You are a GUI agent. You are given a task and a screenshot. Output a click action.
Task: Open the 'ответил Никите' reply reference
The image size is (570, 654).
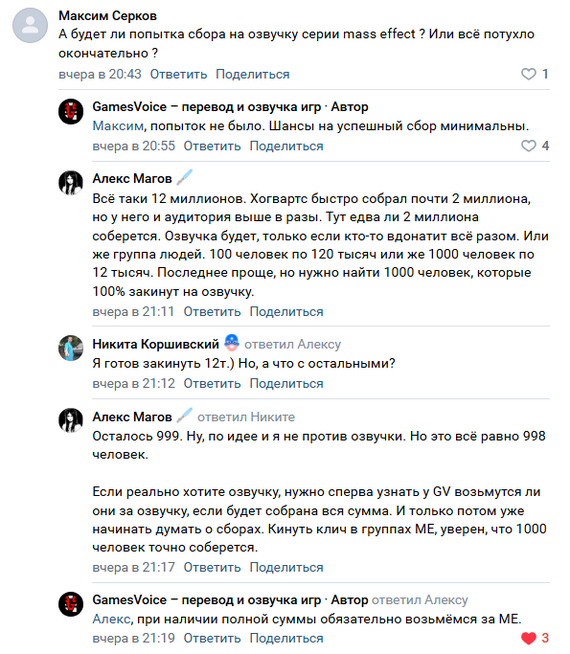coord(246,417)
